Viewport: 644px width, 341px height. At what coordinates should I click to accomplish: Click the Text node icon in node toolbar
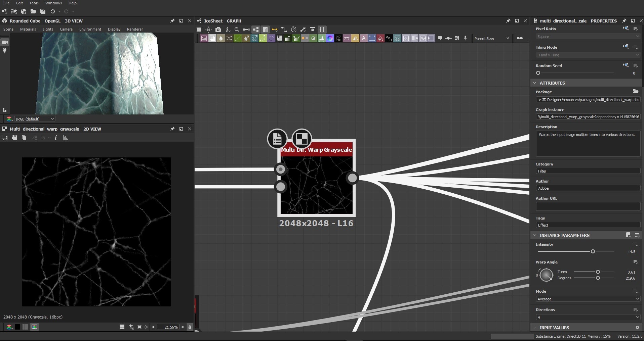pyautogui.click(x=364, y=39)
